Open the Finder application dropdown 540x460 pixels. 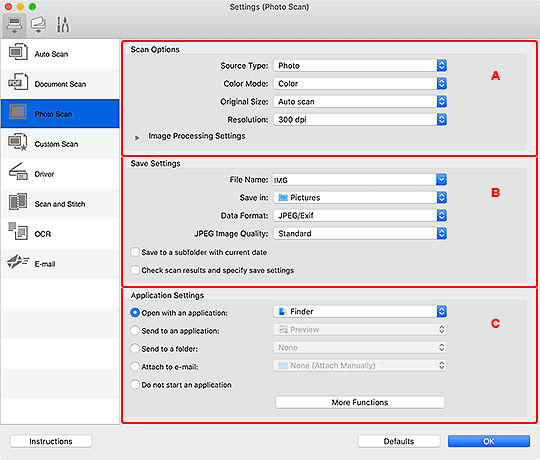360,312
